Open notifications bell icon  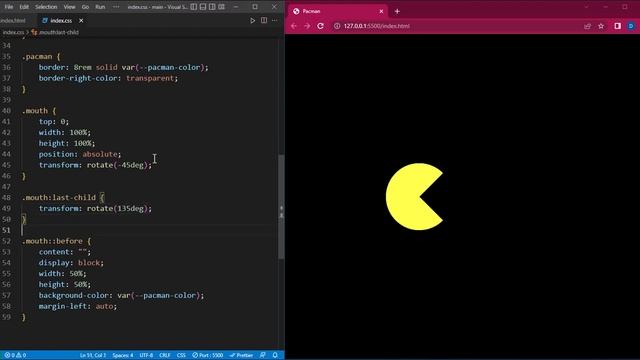pos(275,356)
